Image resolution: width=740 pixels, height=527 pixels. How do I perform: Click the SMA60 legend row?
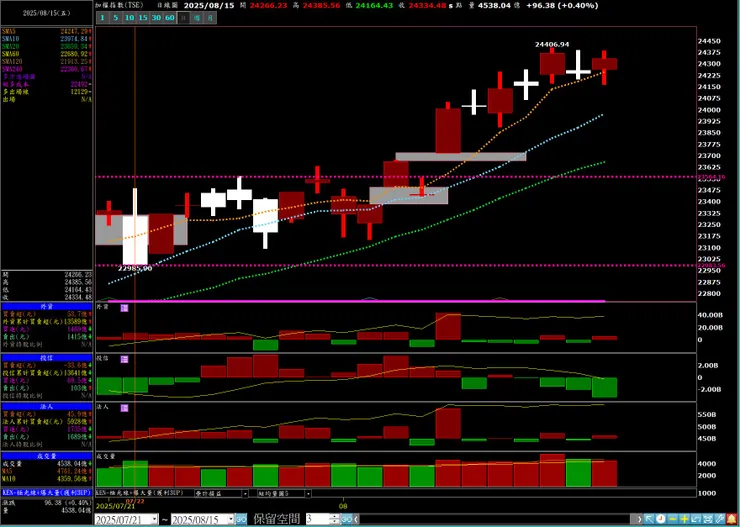coord(47,54)
